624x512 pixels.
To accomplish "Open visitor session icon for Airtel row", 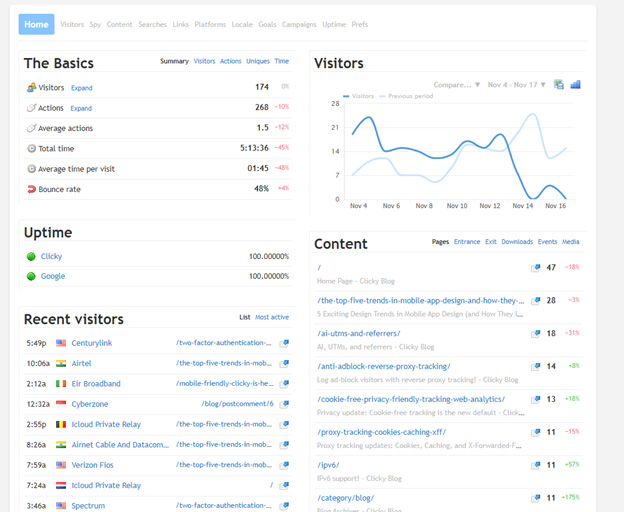I will 284,363.
